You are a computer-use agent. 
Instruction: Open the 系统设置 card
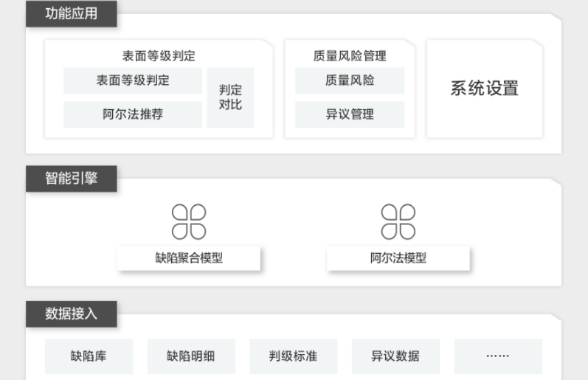(x=485, y=89)
